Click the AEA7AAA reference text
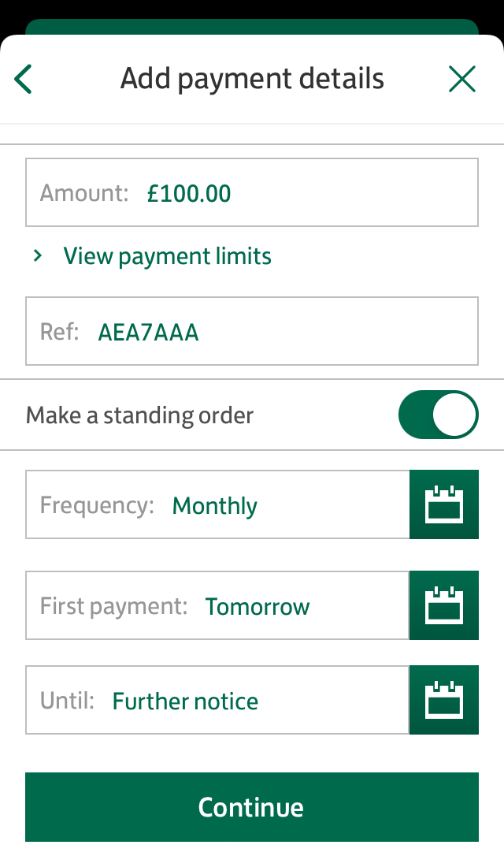 (x=148, y=333)
